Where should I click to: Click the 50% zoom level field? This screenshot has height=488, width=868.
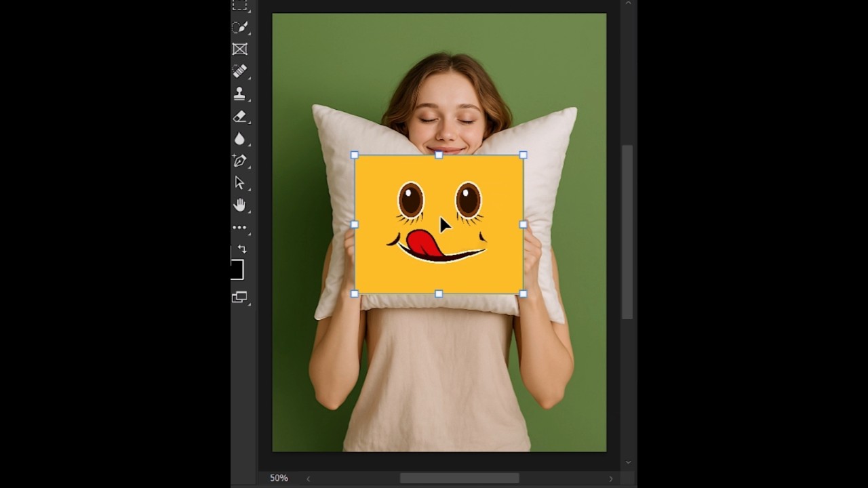pyautogui.click(x=279, y=478)
